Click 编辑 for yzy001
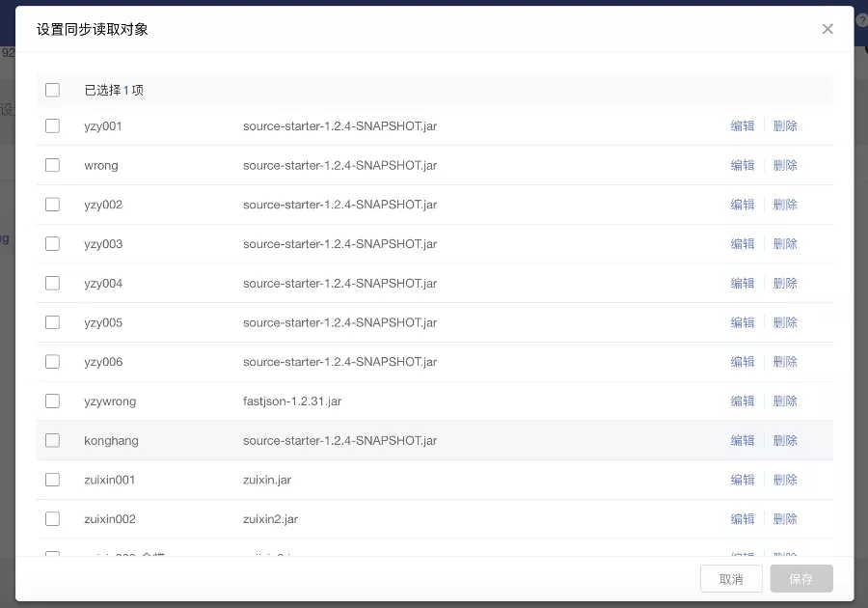Screen dimensions: 868x608 click(x=743, y=125)
